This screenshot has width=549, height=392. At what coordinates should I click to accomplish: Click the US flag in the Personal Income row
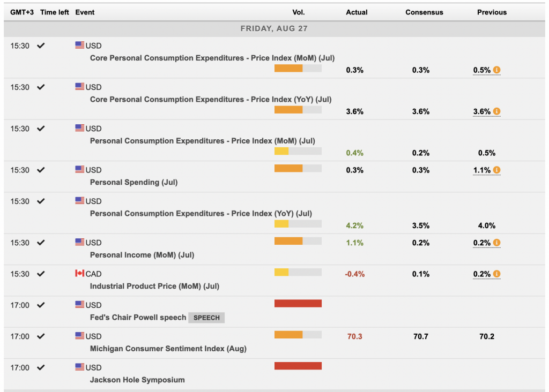pyautogui.click(x=79, y=242)
